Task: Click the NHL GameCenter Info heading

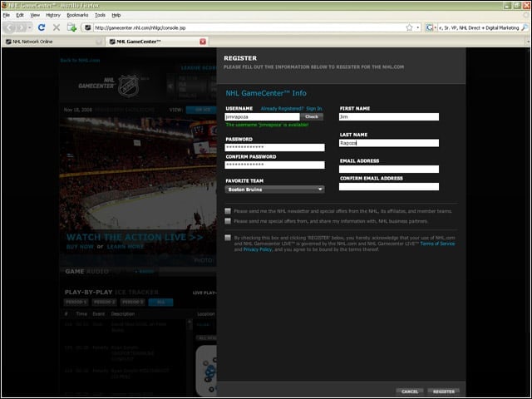Action: [266, 93]
